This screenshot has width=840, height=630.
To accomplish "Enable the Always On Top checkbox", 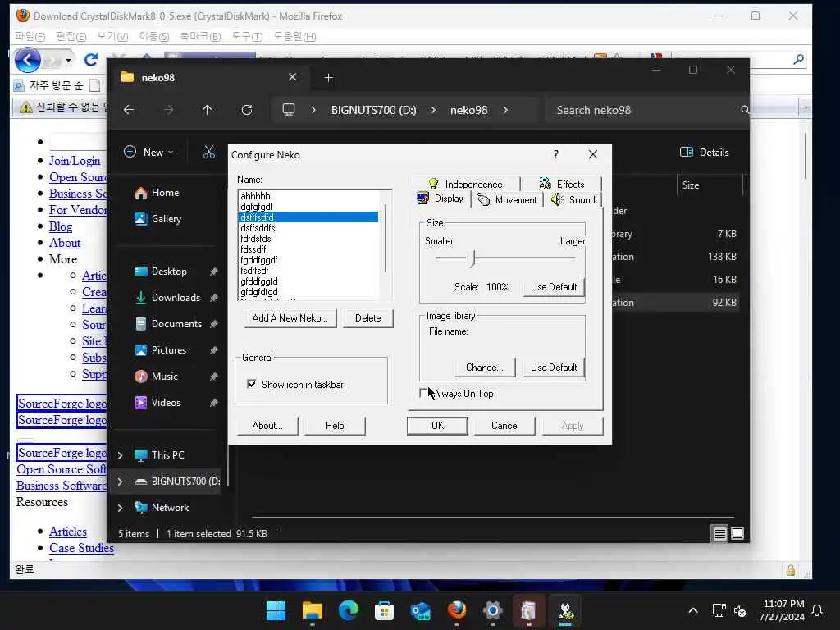I will coord(424,393).
